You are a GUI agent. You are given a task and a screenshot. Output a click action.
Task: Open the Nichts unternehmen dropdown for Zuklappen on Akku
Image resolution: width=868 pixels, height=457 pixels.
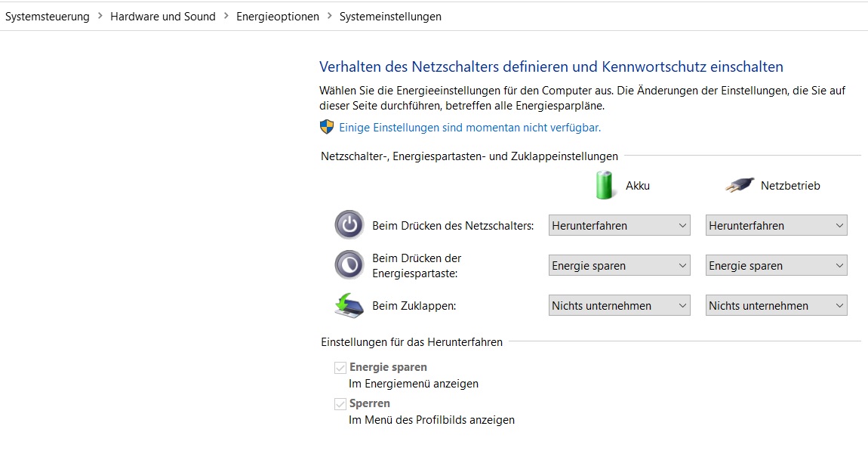tap(619, 305)
